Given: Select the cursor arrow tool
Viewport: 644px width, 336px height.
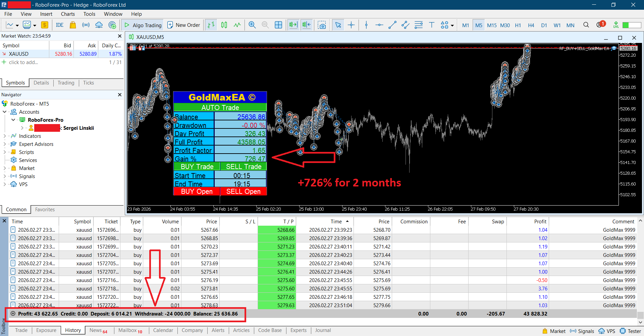Looking at the screenshot, I should [338, 25].
